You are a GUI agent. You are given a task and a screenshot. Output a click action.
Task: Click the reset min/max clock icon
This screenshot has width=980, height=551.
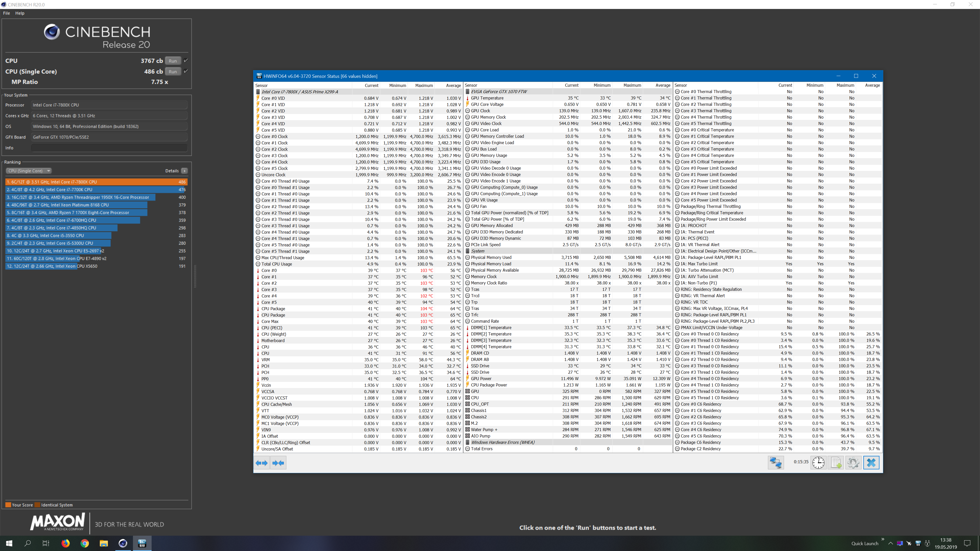point(818,462)
